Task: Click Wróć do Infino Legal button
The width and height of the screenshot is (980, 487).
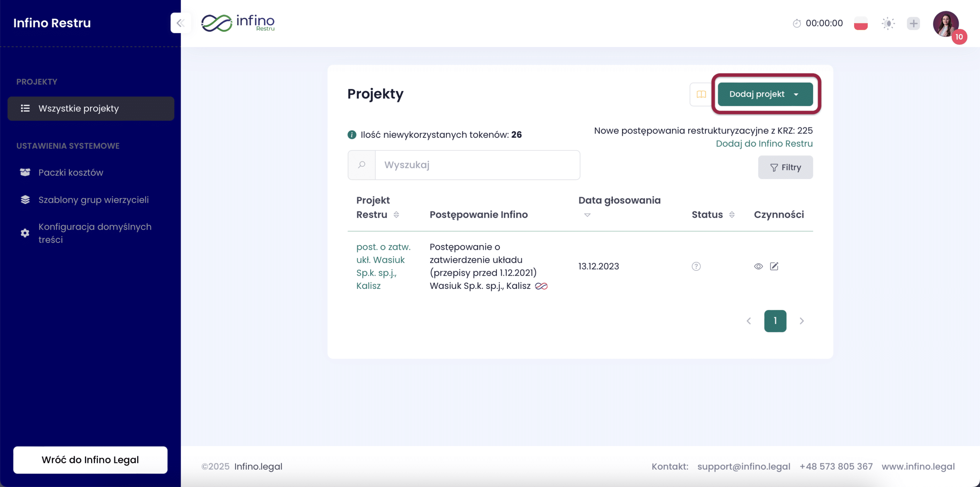Action: (90, 459)
